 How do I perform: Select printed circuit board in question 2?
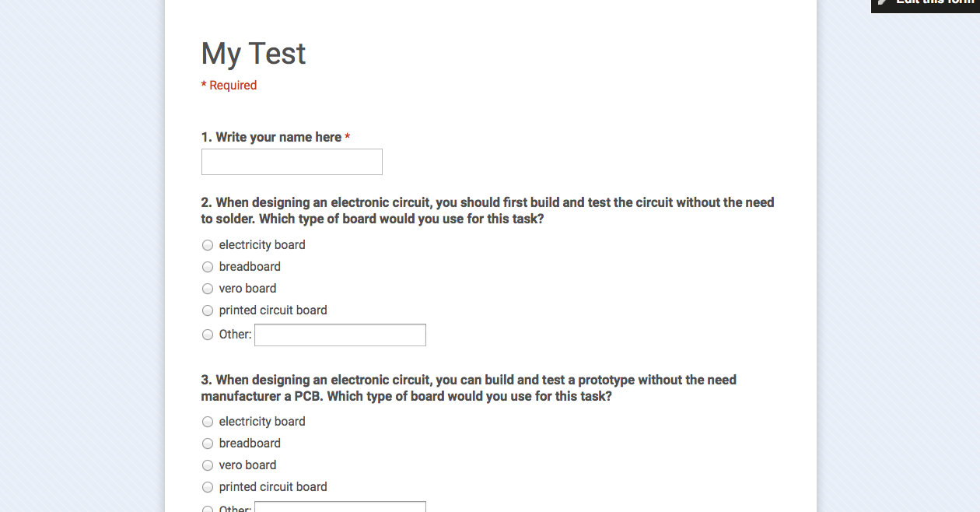(x=208, y=310)
